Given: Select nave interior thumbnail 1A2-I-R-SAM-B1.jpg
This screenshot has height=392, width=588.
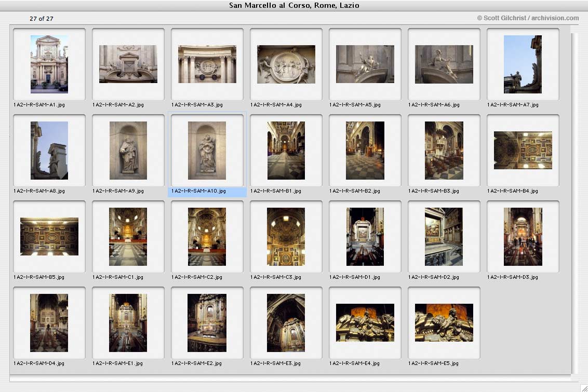Looking at the screenshot, I should click(286, 150).
